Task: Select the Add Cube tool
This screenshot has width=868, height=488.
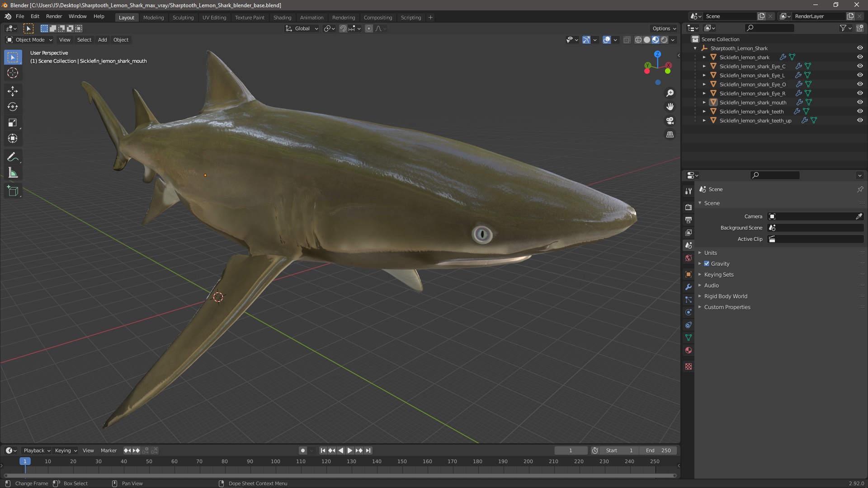Action: (13, 191)
